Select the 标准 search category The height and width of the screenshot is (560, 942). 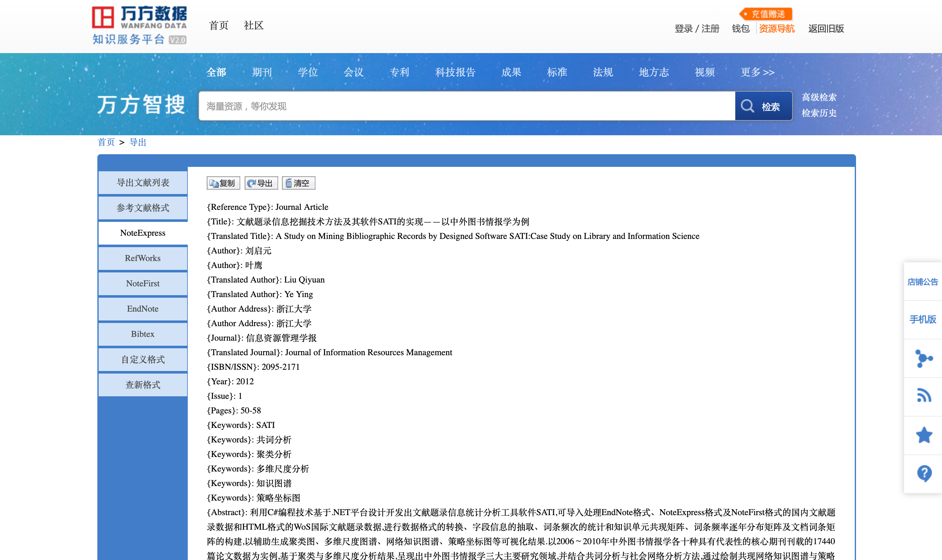(x=557, y=72)
